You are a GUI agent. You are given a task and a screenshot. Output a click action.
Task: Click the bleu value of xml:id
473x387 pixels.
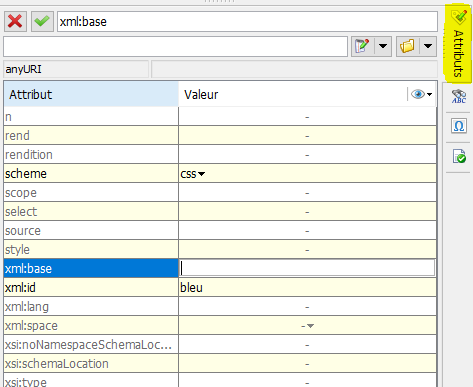pyautogui.click(x=191, y=287)
